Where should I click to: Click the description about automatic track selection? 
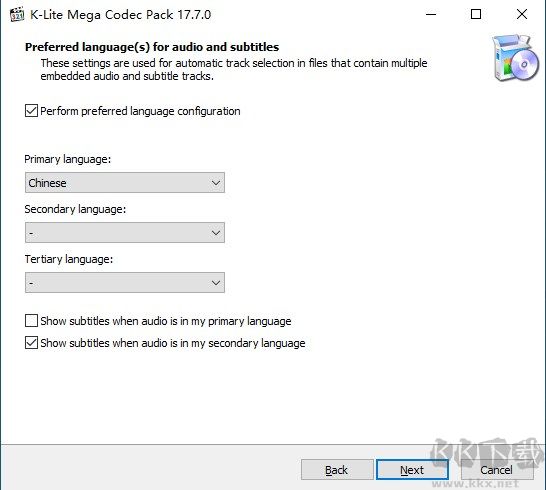pos(234,69)
